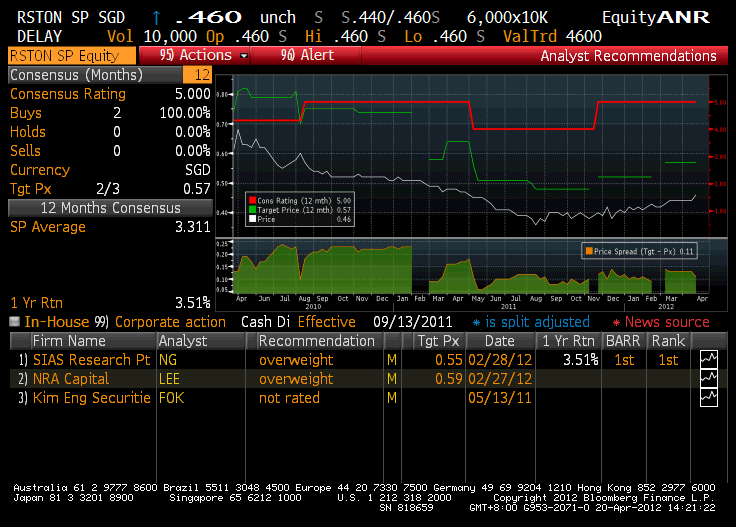Sort by Date column header

(499, 341)
